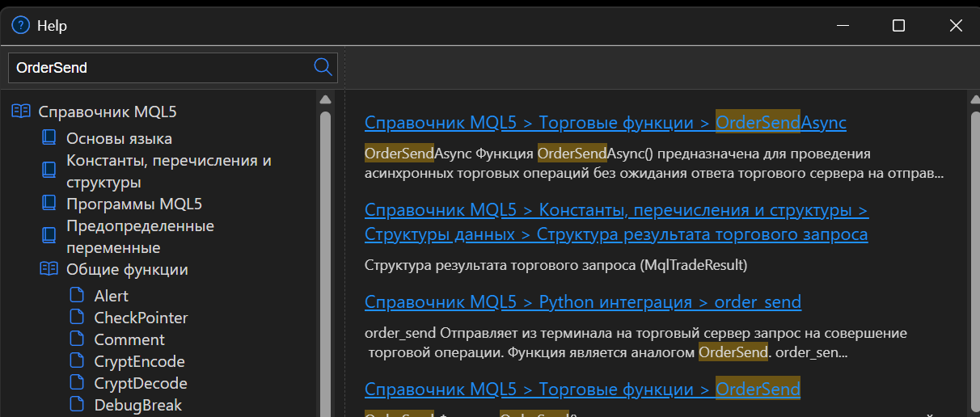The width and height of the screenshot is (980, 417).
Task: Click the page icon beside CryptEncode
Action: [x=77, y=361]
